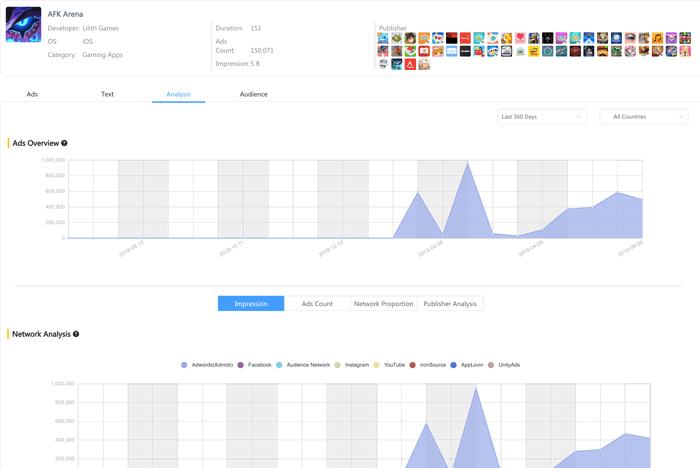
Task: Click the 2019-02-08 date label in Ads Overview
Action: (x=431, y=249)
